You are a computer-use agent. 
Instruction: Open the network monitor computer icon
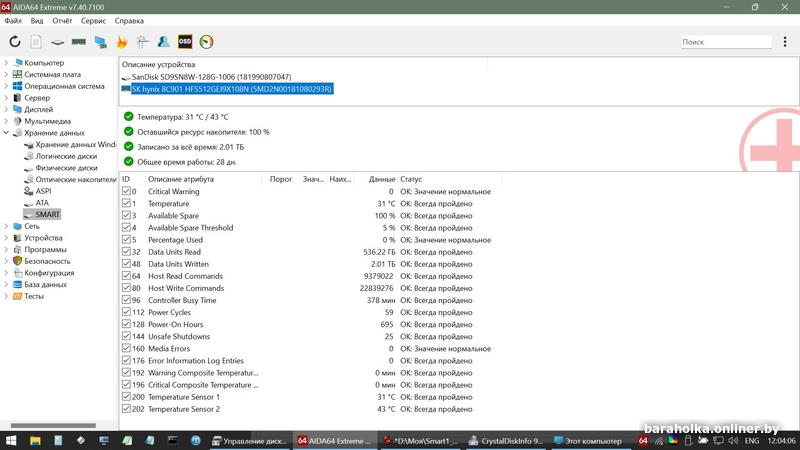click(101, 42)
